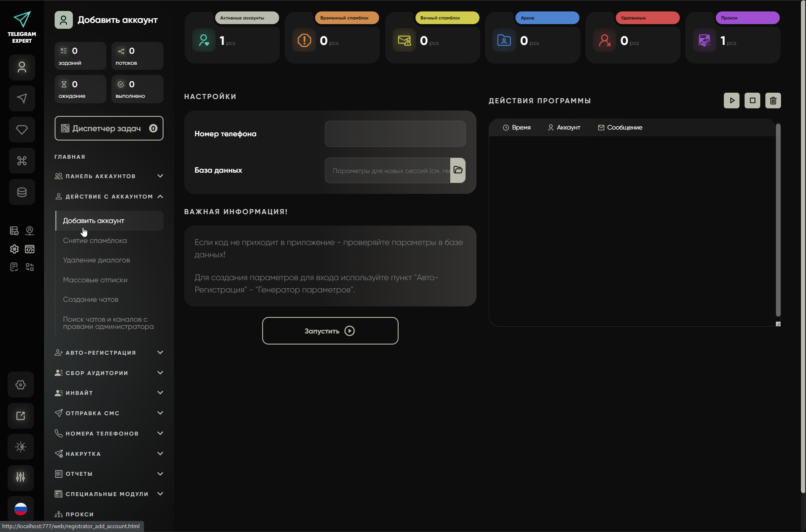The image size is (806, 532).
Task: Click the diamond icon in left sidebar
Action: [x=22, y=130]
